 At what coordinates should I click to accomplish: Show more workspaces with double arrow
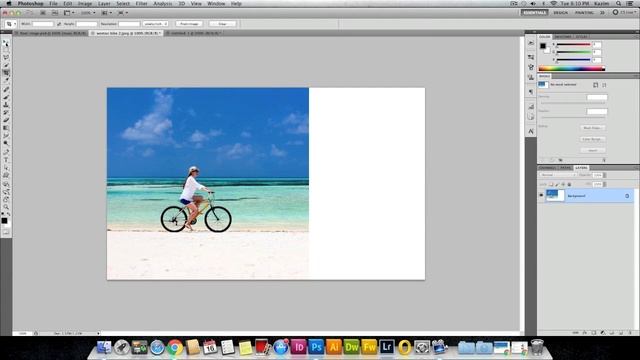tap(602, 13)
